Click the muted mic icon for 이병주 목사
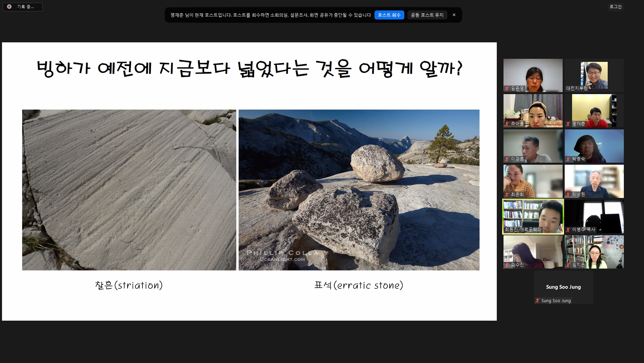 (568, 230)
